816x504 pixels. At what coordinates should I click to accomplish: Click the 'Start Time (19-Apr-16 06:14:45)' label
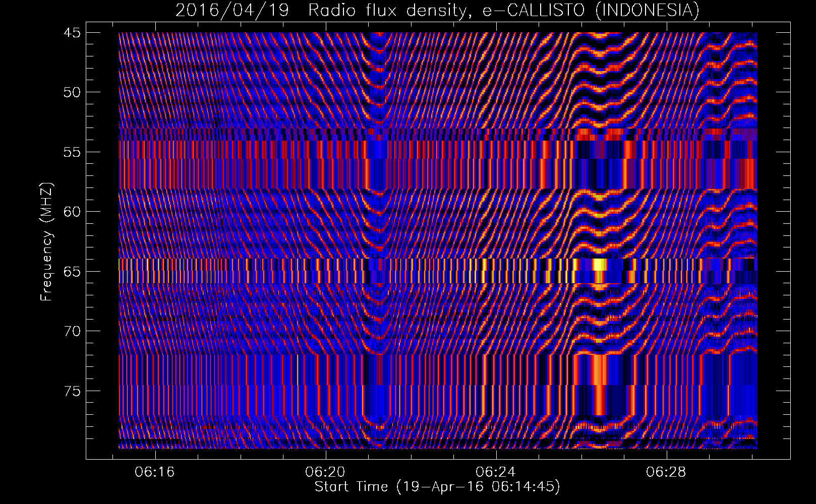437,487
